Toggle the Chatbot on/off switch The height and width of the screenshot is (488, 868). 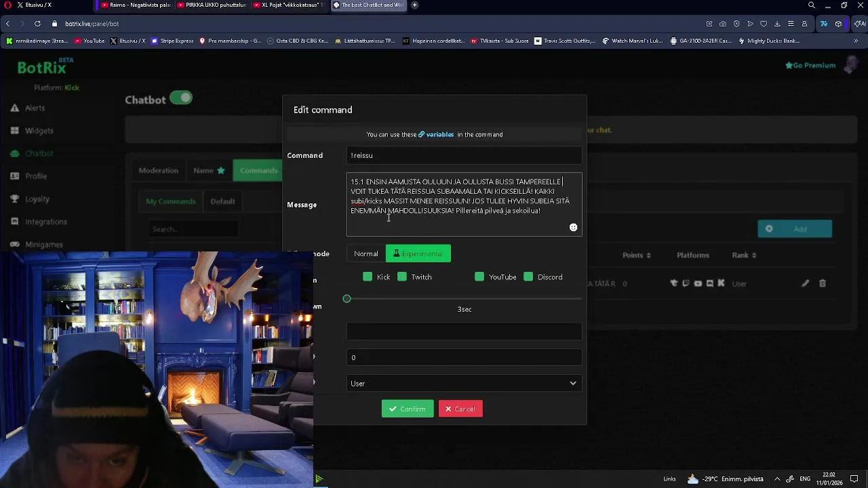coord(181,98)
